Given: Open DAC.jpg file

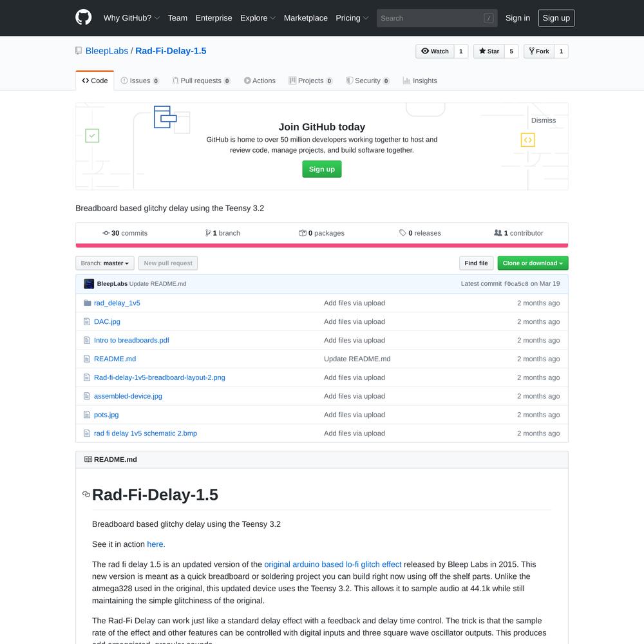Looking at the screenshot, I should point(107,321).
